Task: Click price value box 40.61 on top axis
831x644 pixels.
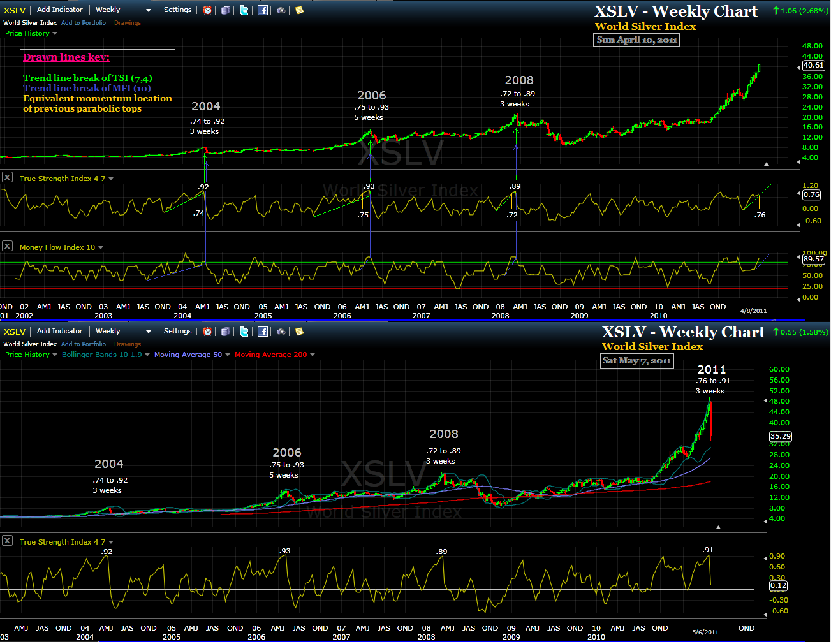Action: (x=813, y=65)
